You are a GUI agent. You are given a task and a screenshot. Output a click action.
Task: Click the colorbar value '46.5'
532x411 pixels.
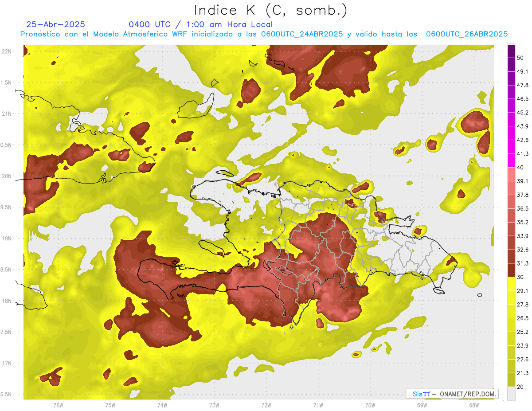[523, 99]
